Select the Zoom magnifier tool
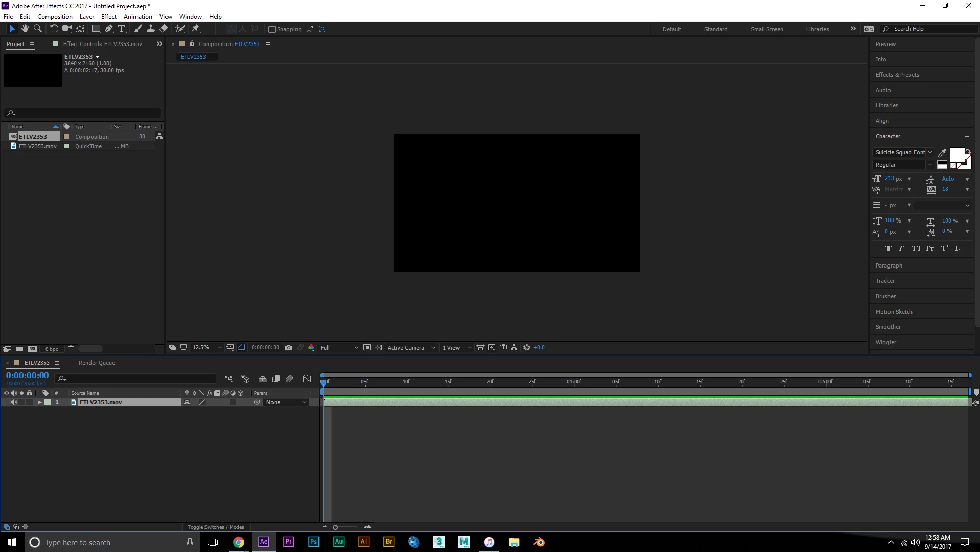 (37, 29)
